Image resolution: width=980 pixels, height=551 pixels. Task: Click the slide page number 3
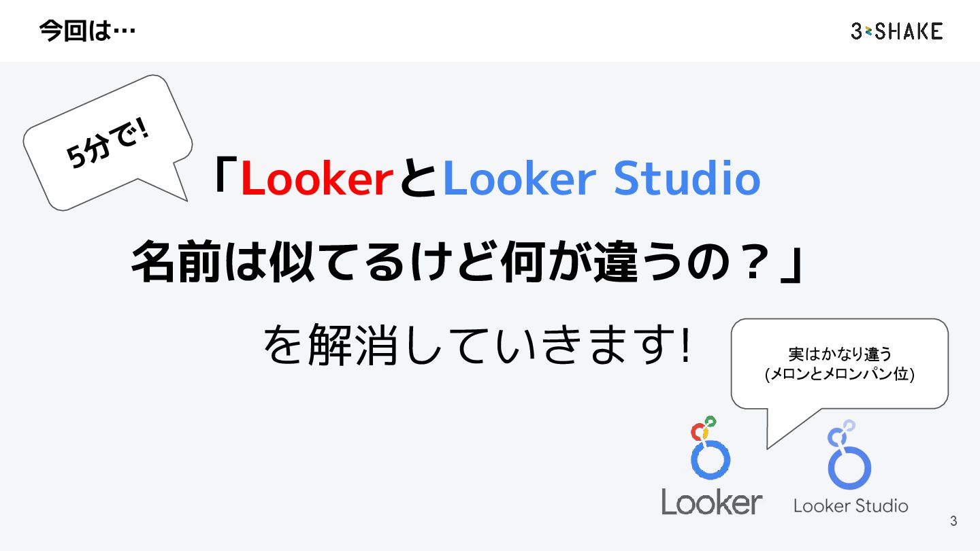pyautogui.click(x=953, y=522)
